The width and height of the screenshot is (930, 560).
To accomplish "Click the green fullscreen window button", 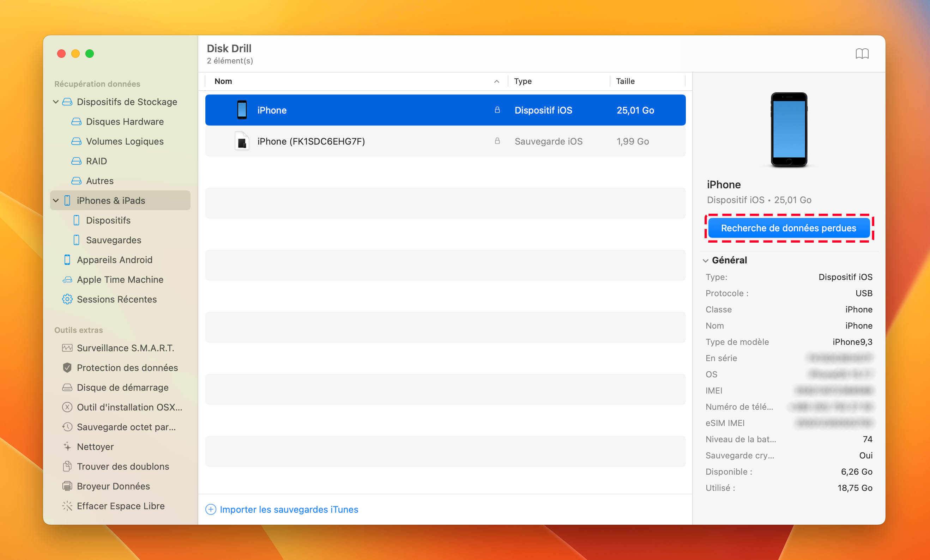I will click(x=90, y=54).
